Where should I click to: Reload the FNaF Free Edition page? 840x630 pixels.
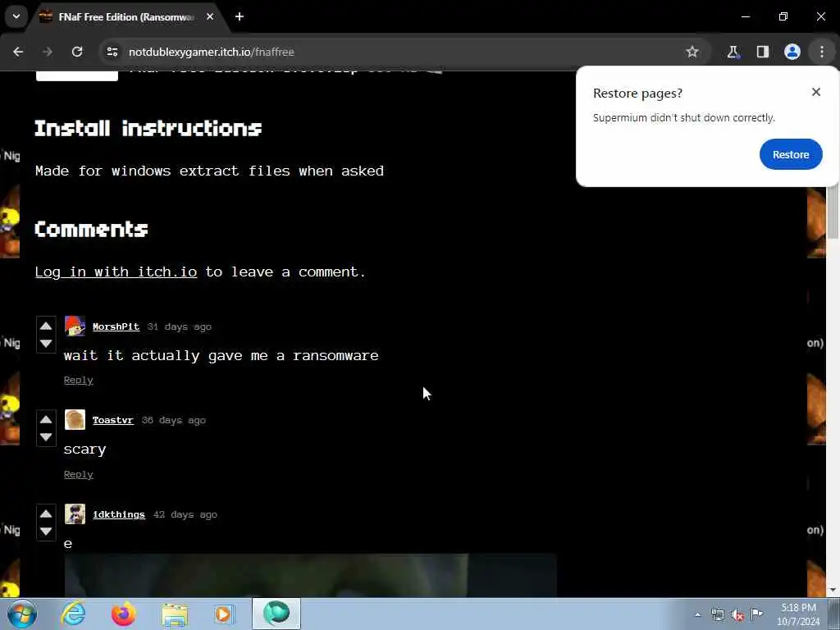point(77,52)
